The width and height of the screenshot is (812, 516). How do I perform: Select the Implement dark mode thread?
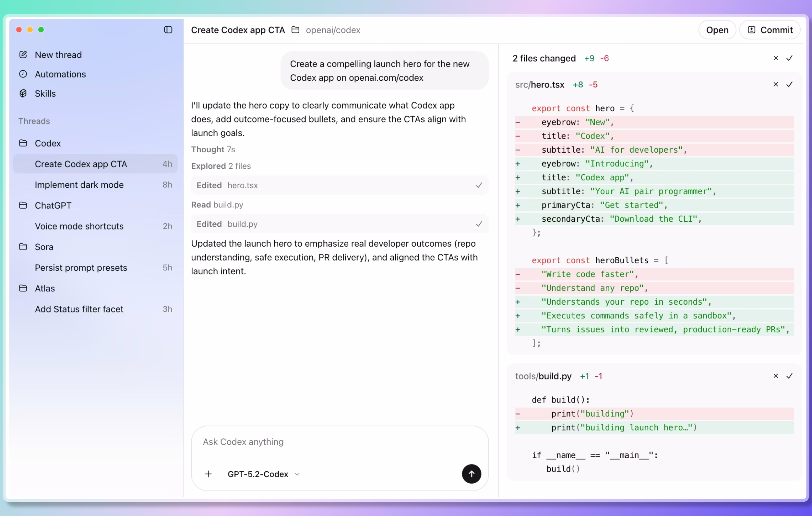tap(79, 185)
